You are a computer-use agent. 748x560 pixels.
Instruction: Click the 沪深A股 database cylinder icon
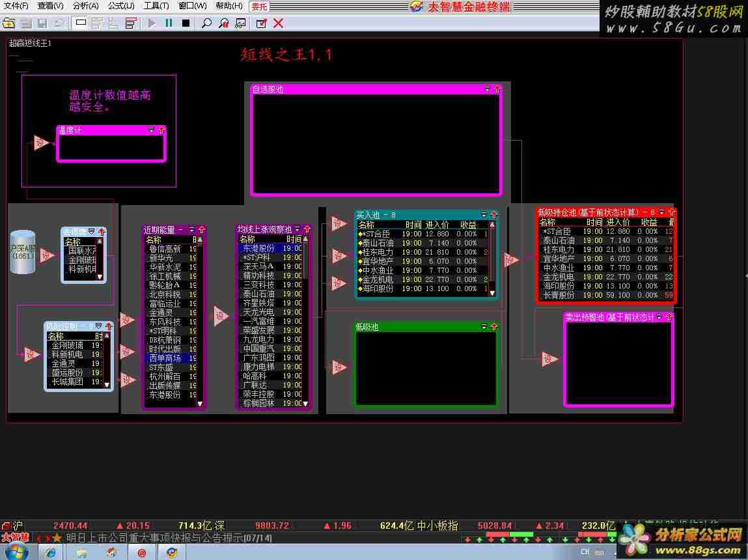point(23,252)
